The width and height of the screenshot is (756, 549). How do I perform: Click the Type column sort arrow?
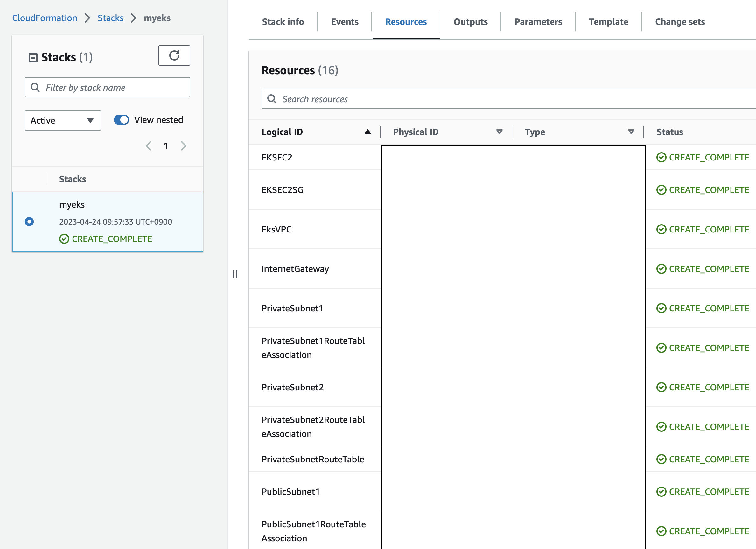point(631,132)
